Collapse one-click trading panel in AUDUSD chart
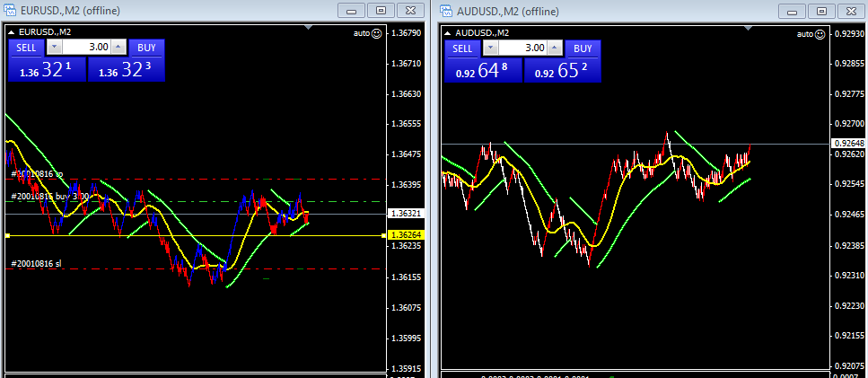Screen dimensions: 868x378 (x=449, y=32)
